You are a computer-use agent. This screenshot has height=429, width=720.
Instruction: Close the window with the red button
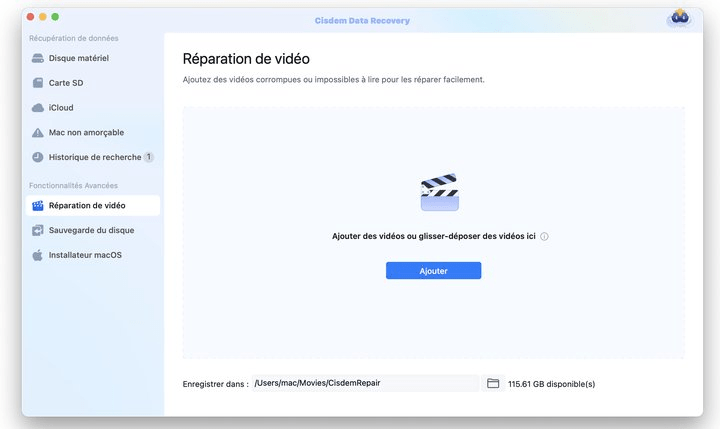30,17
